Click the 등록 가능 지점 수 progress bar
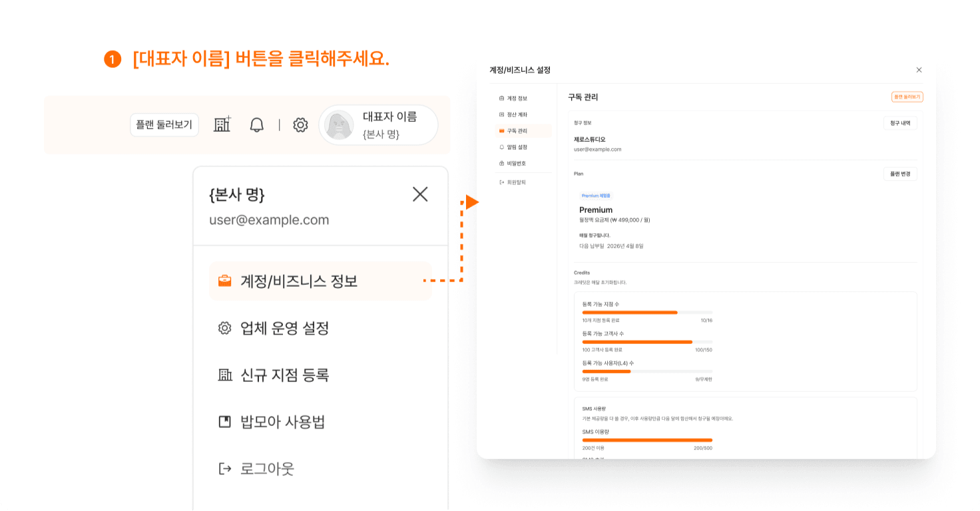 647,312
